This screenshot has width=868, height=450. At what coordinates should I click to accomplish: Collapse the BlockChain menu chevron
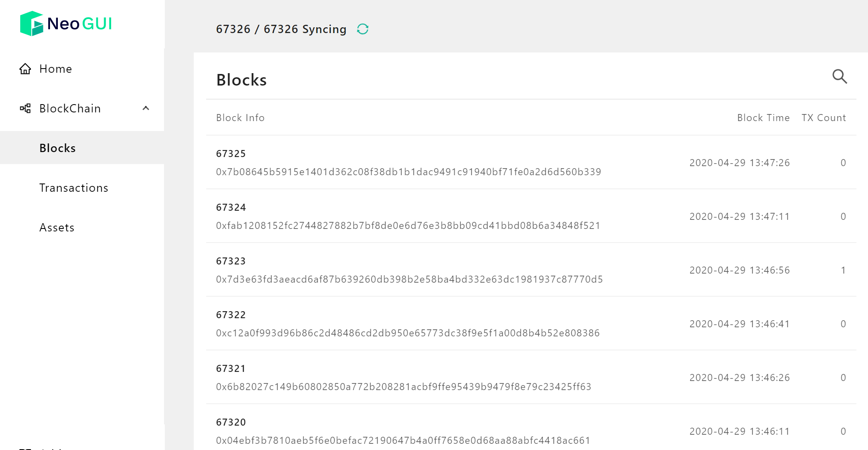coord(146,108)
